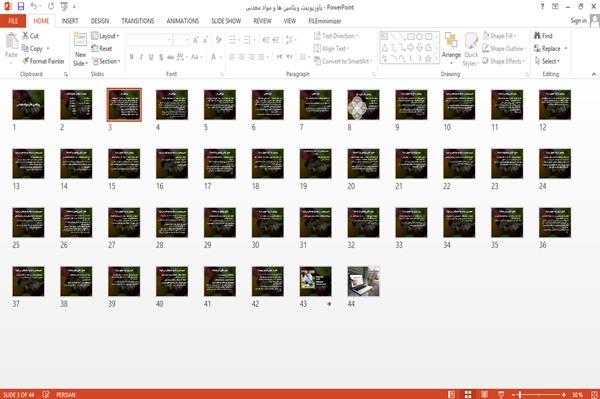Open the REVIEW tab
The width and height of the screenshot is (600, 399).
coord(262,21)
